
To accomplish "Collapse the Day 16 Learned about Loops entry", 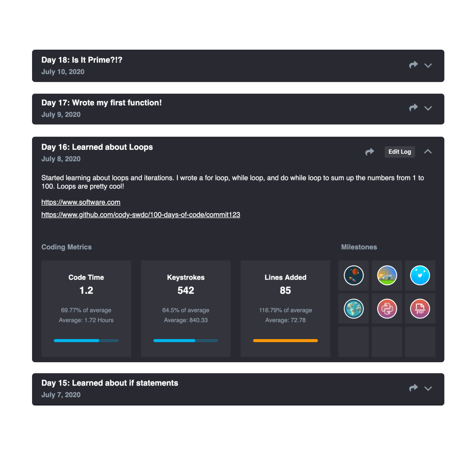I will (x=428, y=151).
